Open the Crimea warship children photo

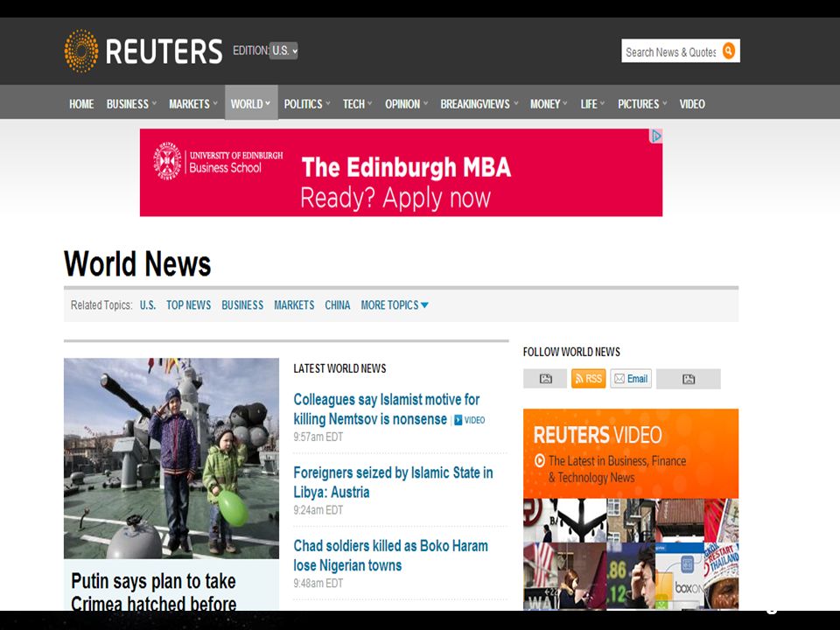pos(171,458)
